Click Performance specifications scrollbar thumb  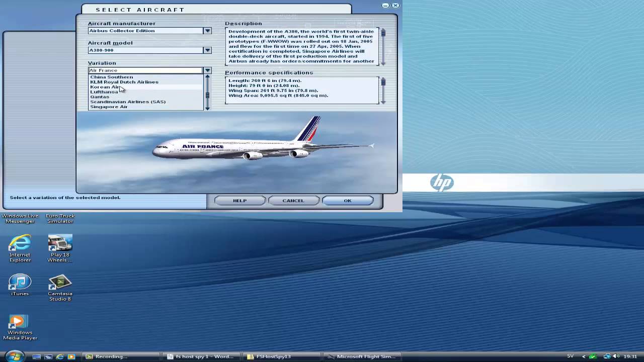tap(383, 82)
